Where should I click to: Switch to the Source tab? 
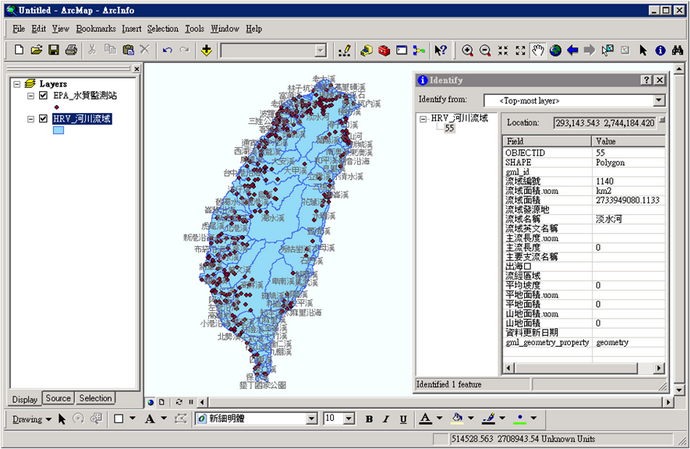tap(58, 399)
